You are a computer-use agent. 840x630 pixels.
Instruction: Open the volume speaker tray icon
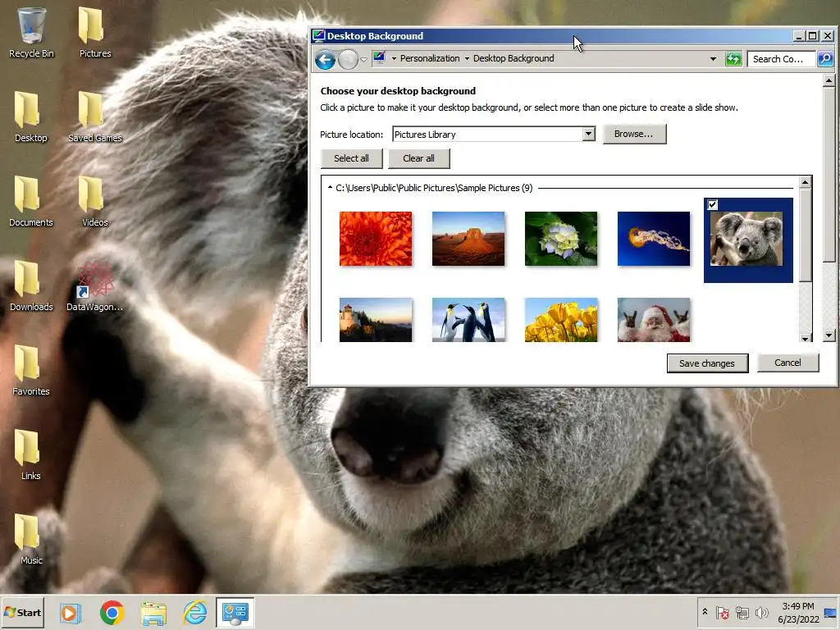pos(761,612)
